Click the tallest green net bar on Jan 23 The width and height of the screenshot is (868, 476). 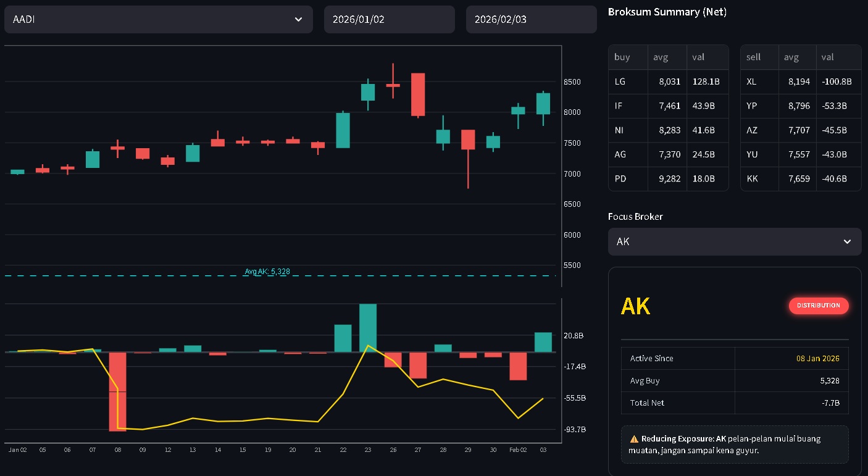point(368,327)
